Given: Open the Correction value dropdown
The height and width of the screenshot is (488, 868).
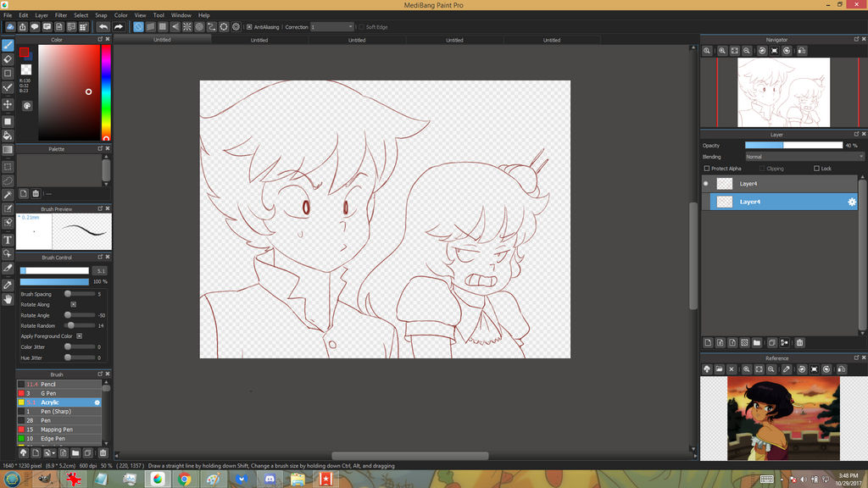Looking at the screenshot, I should (x=331, y=27).
